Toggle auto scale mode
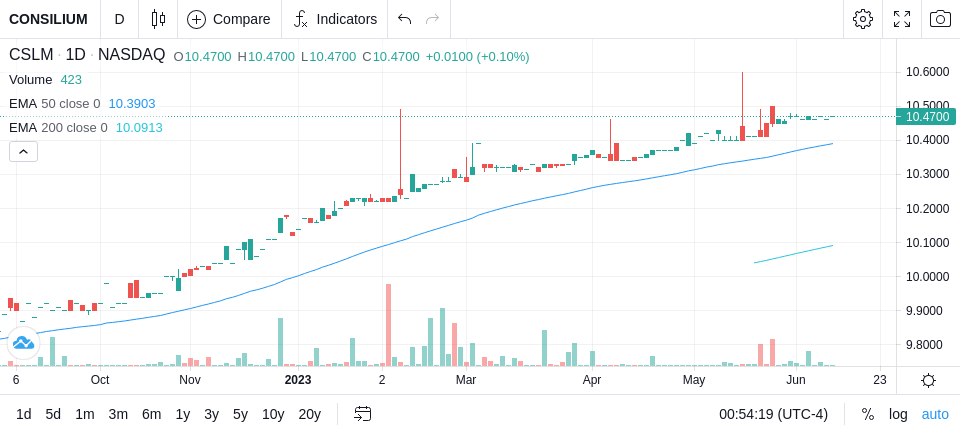The height and width of the screenshot is (433, 960). [x=935, y=415]
